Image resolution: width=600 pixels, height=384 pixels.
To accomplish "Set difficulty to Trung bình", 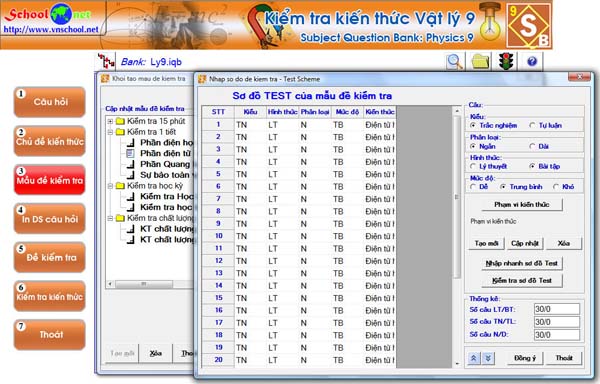I will click(x=503, y=187).
